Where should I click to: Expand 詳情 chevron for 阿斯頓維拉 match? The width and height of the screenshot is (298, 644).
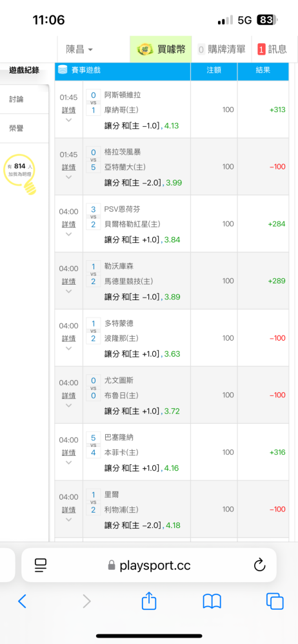pyautogui.click(x=69, y=120)
